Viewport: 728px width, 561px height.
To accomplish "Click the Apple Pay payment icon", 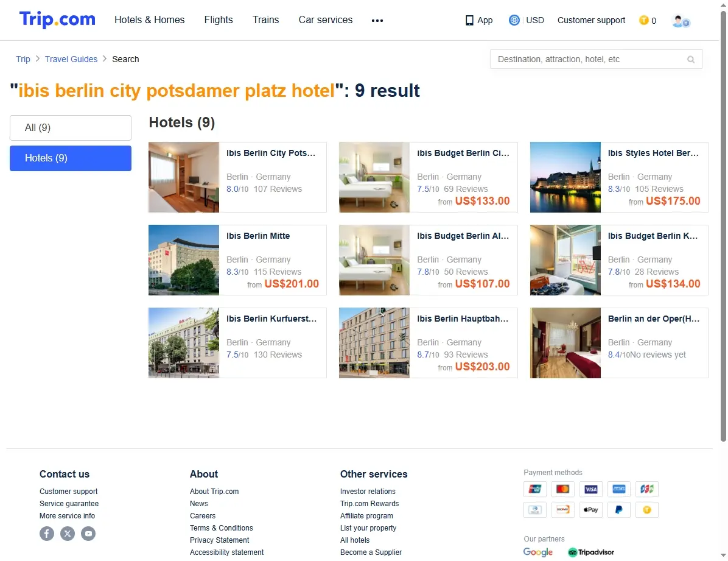I will point(590,510).
